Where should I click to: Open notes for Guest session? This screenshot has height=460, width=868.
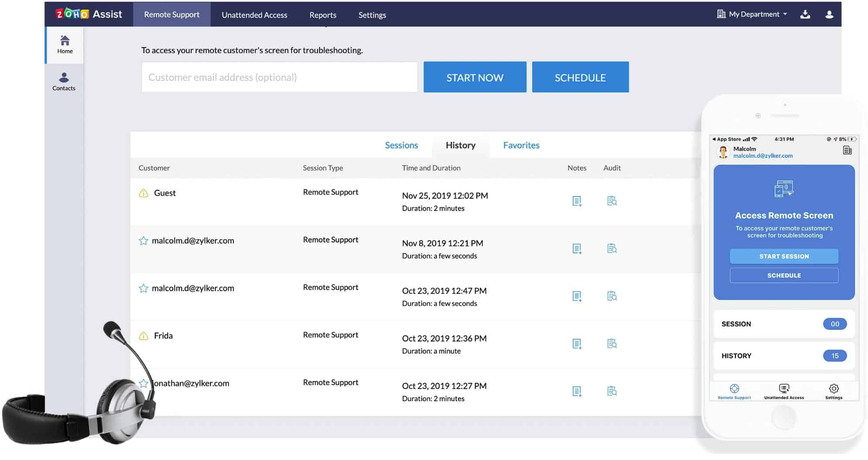[x=577, y=201]
